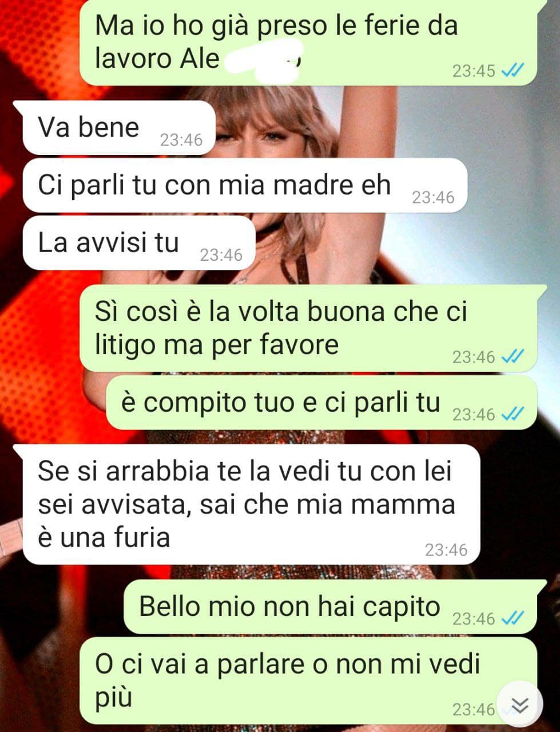Select the 'La avvisi tu' message bubble
The height and width of the screenshot is (732, 560).
click(x=139, y=243)
